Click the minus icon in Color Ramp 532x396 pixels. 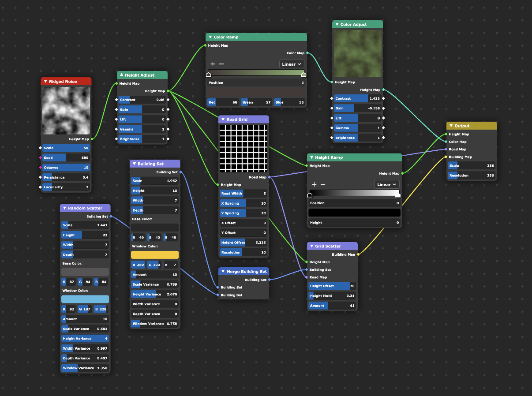221,64
